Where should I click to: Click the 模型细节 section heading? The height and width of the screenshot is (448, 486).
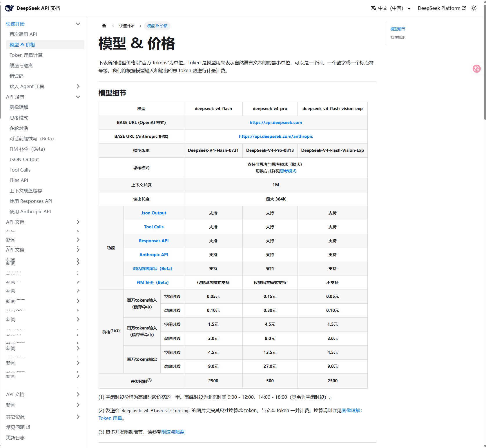pyautogui.click(x=113, y=93)
